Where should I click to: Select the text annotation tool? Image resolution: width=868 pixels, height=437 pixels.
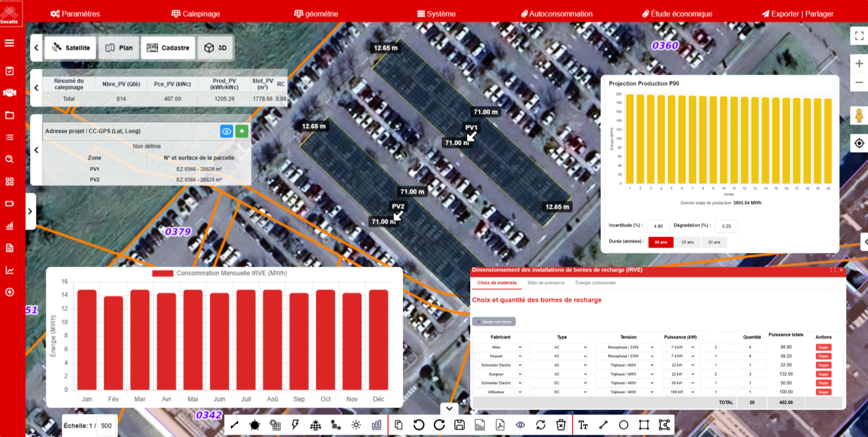[x=583, y=425]
